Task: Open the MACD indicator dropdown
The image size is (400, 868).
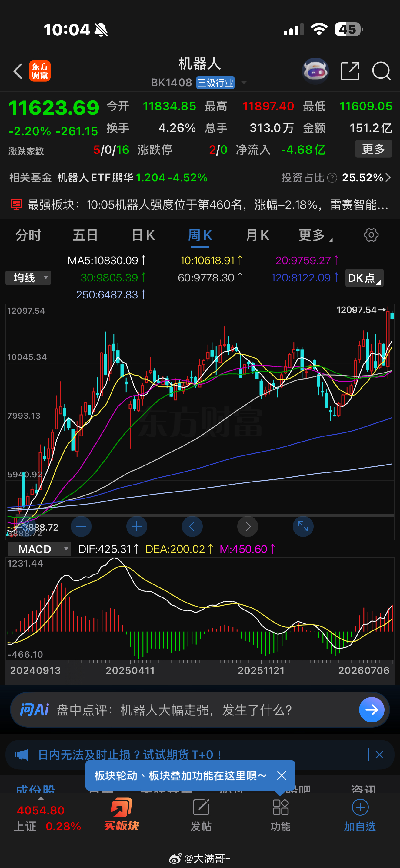Action: tap(39, 549)
